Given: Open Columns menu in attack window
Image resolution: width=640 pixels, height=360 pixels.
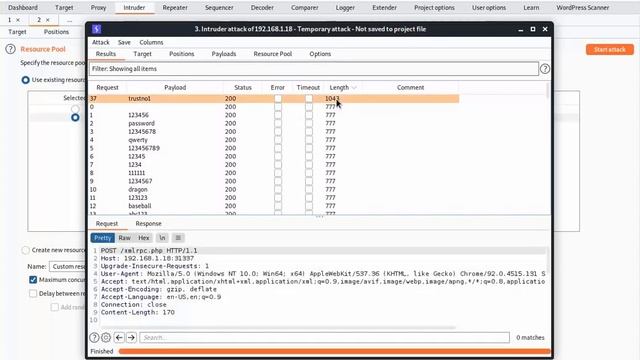Looking at the screenshot, I should click(151, 42).
